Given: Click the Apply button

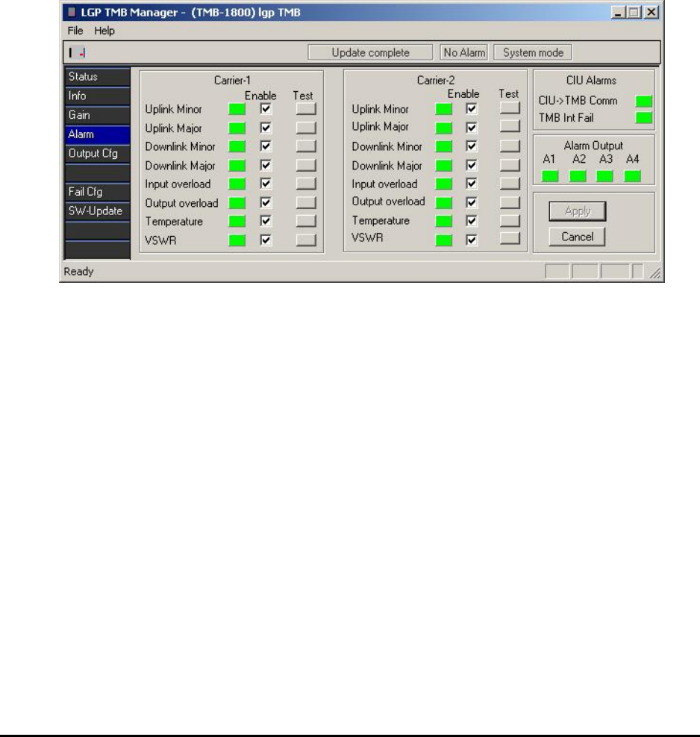Looking at the screenshot, I should coord(578,211).
